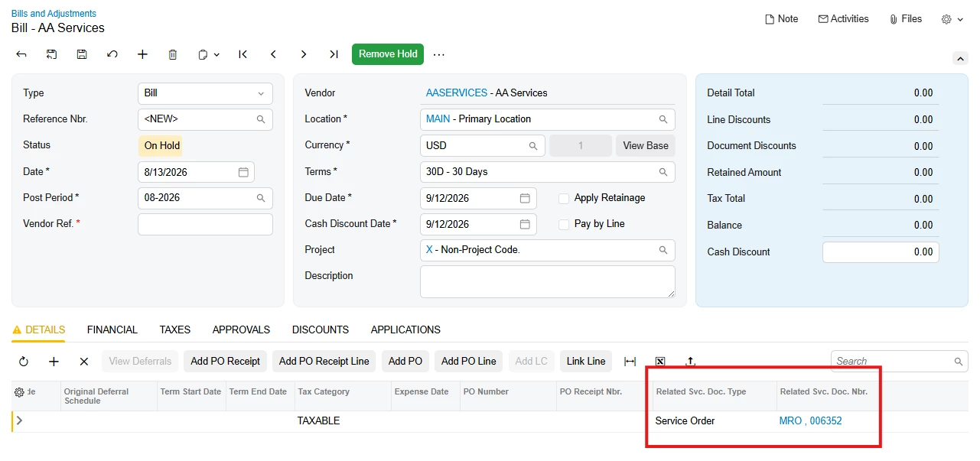
Task: Collapse the header summary area
Action: 959,59
